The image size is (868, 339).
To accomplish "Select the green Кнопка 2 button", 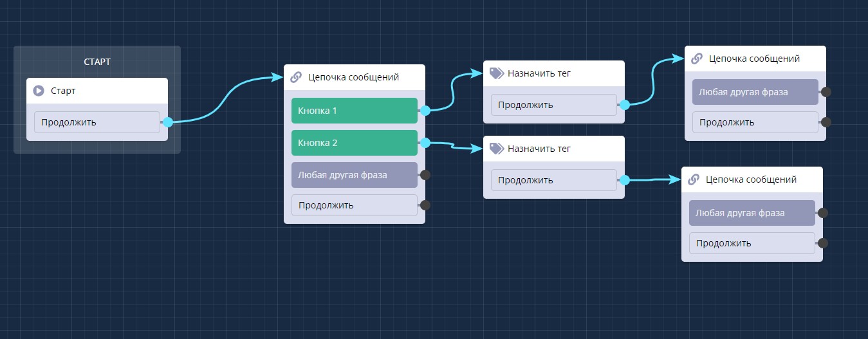I will (x=354, y=143).
